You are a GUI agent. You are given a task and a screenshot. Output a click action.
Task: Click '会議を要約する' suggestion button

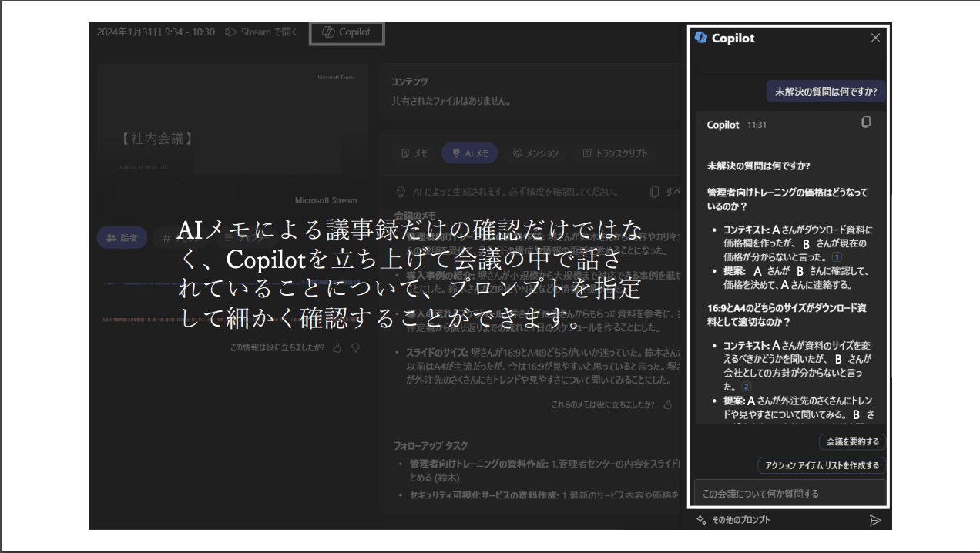pos(852,442)
